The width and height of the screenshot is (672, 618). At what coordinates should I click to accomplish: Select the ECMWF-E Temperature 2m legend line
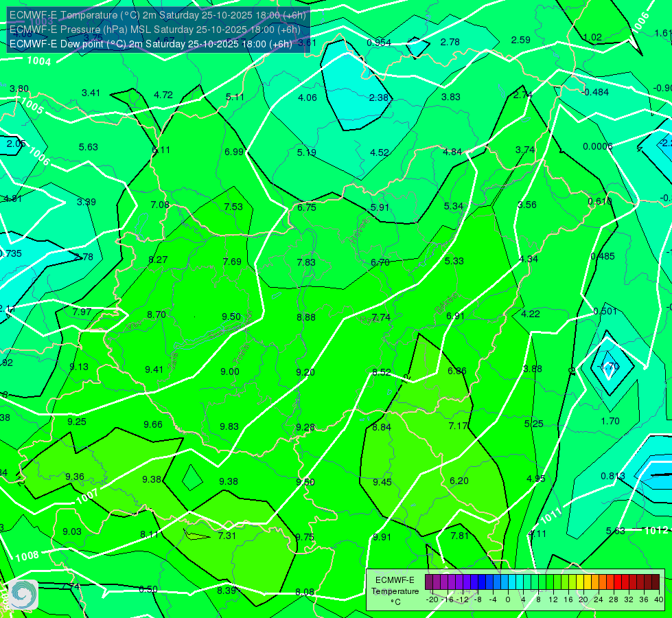coord(158,15)
